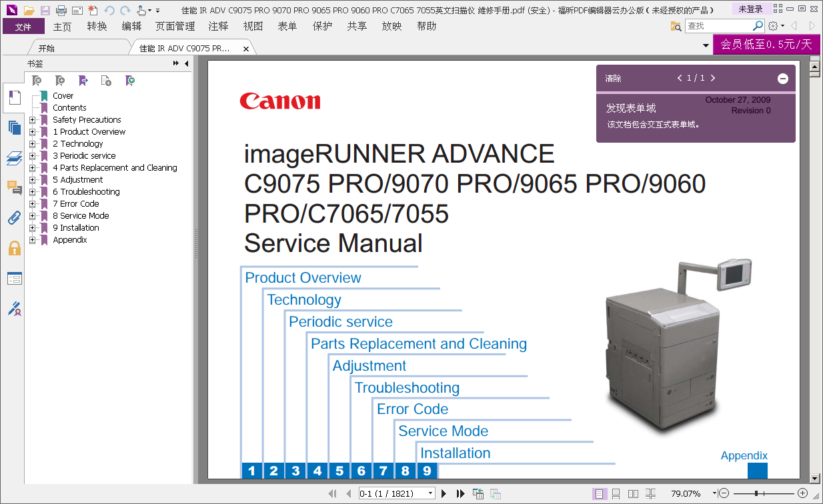823x504 pixels.
Task: Open the page number dropdown
Action: tap(430, 494)
